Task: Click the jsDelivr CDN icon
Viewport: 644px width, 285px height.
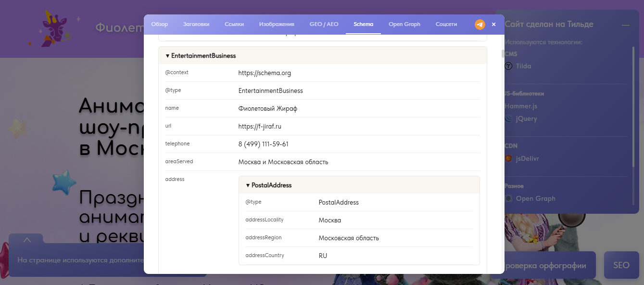Action: coord(508,158)
